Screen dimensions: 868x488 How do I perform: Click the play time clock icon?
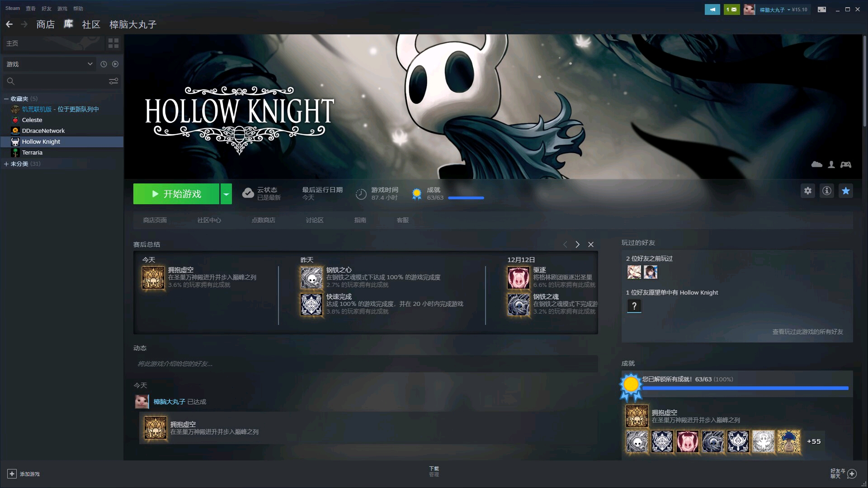pyautogui.click(x=361, y=194)
